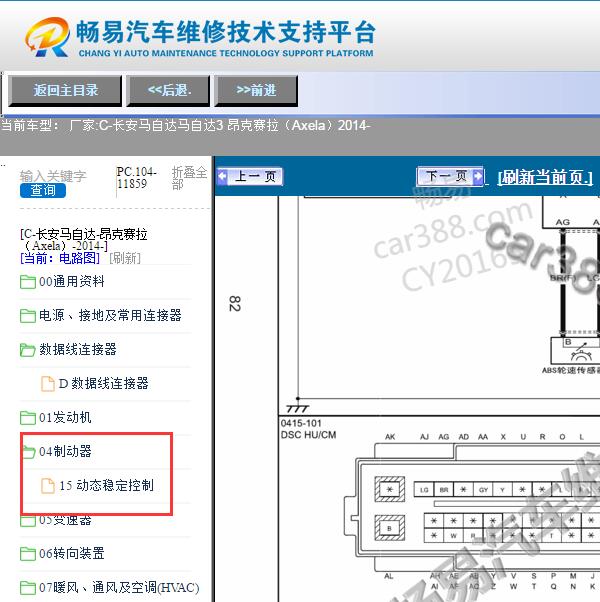The width and height of the screenshot is (600, 602).
Task: Click the open folder icon beside 数据线连接器
Action: 28,350
